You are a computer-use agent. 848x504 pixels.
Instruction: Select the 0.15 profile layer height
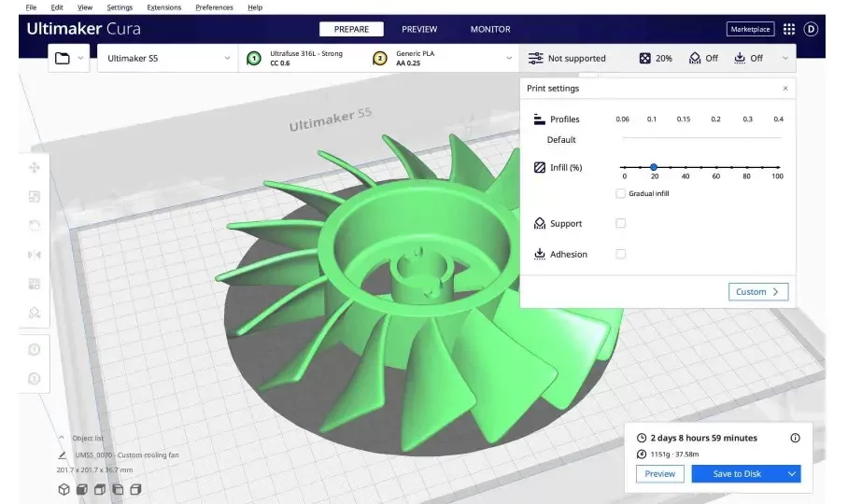click(x=683, y=119)
